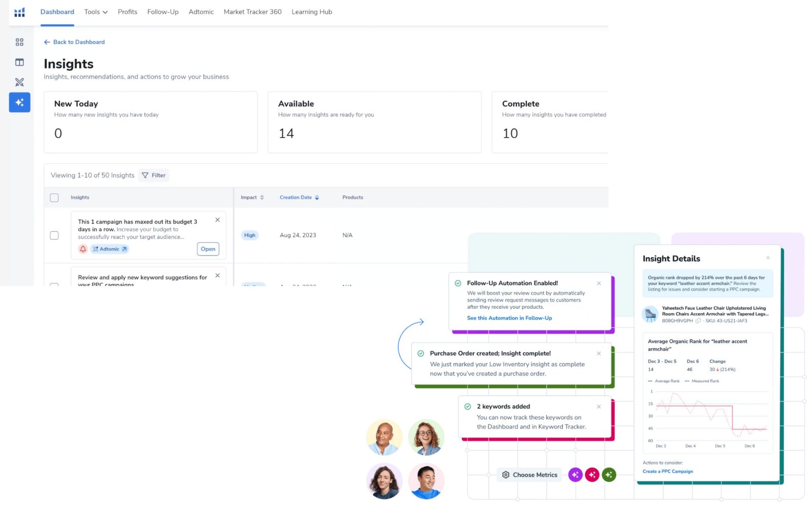Sort the table by Creation Date
The width and height of the screenshot is (812, 508).
(299, 198)
